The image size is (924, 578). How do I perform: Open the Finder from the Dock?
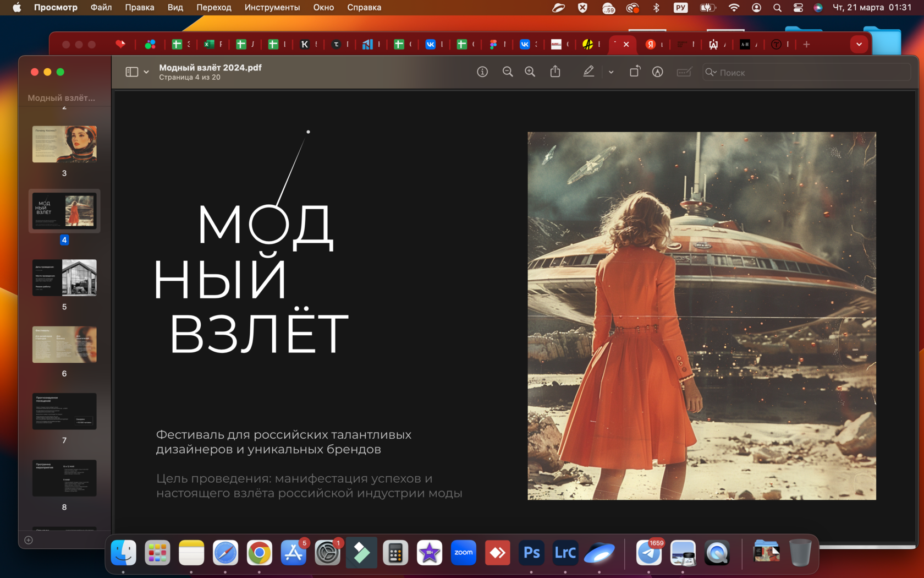pos(124,553)
